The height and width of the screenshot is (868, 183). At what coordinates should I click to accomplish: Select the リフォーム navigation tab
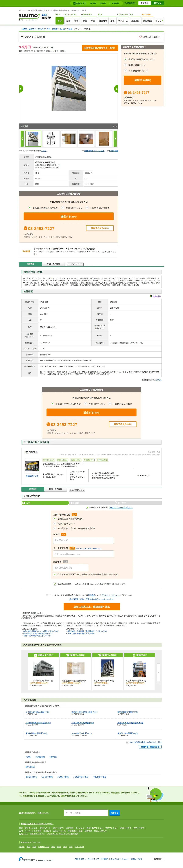[123, 21]
